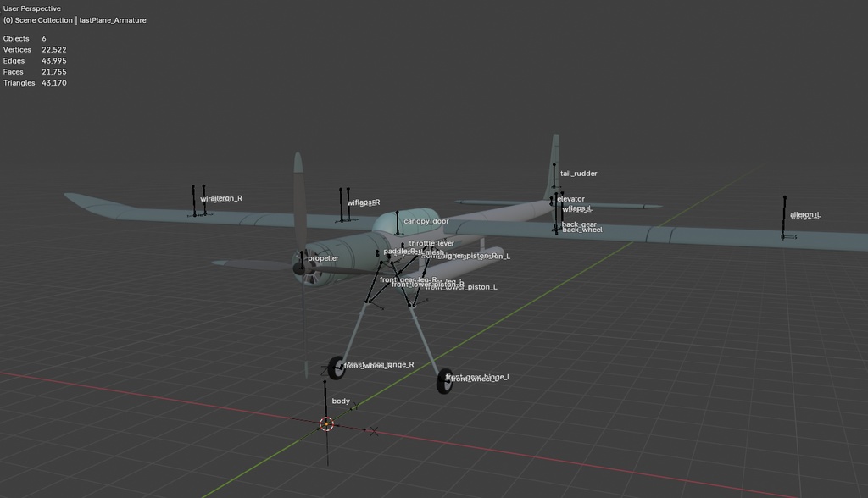
Task: Click the Edges "43,995" statistic
Action: 54,61
